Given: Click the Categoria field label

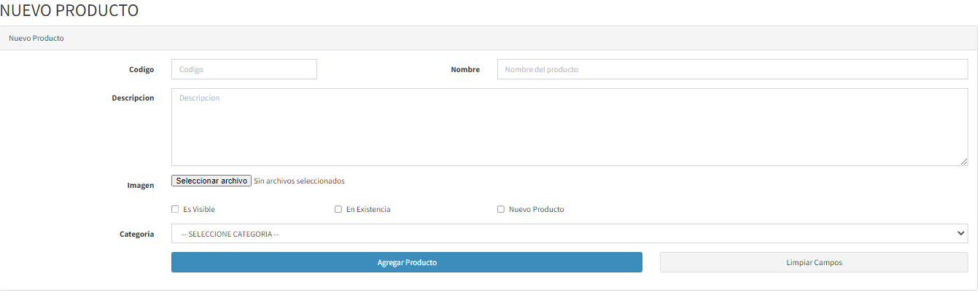Looking at the screenshot, I should [137, 234].
